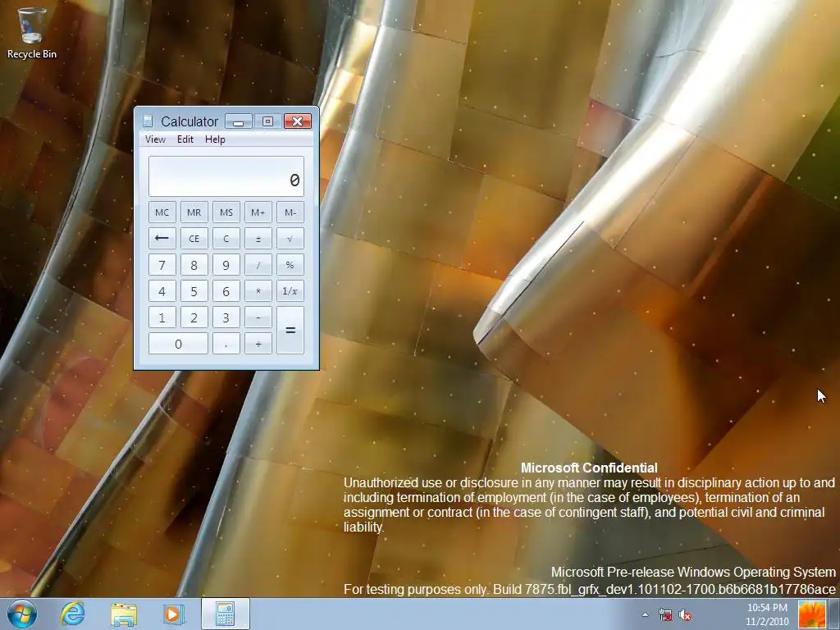This screenshot has width=840, height=630.
Task: Click the M- memory subtract button
Action: pyautogui.click(x=290, y=212)
